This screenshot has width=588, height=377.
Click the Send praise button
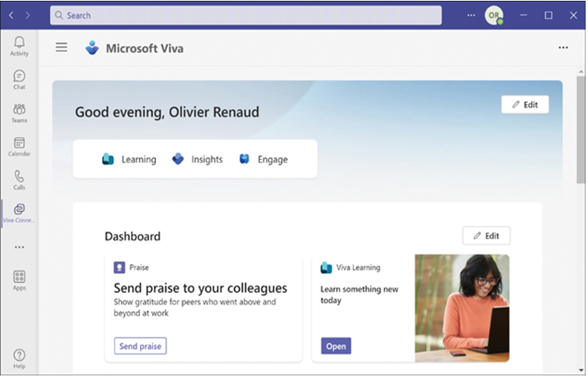click(x=140, y=346)
